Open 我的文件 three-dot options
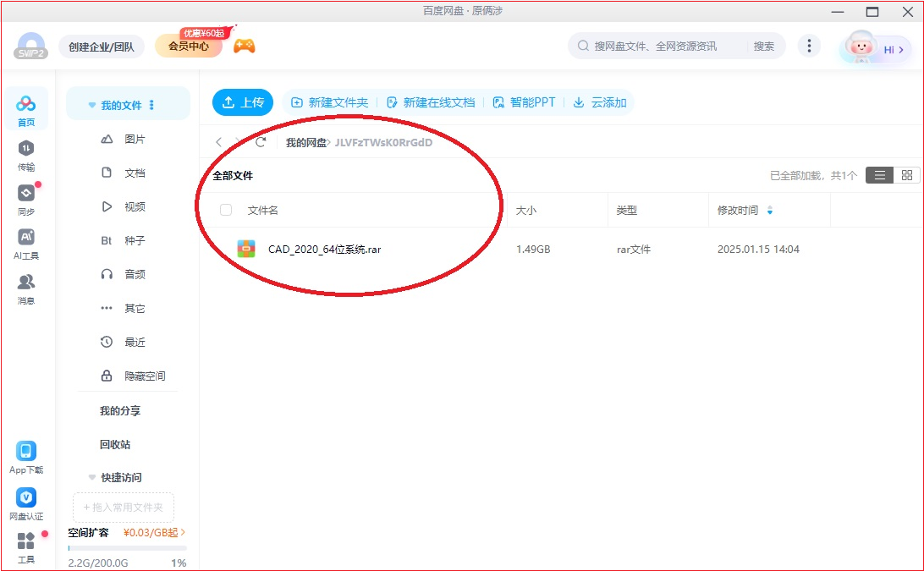The height and width of the screenshot is (571, 924). click(x=151, y=105)
